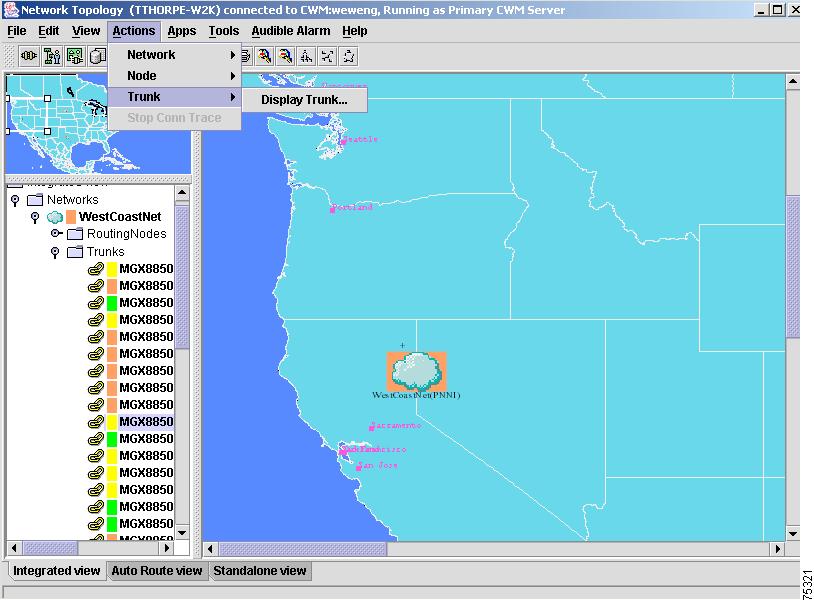
Task: Switch to the Auto Route view tab
Action: (157, 571)
